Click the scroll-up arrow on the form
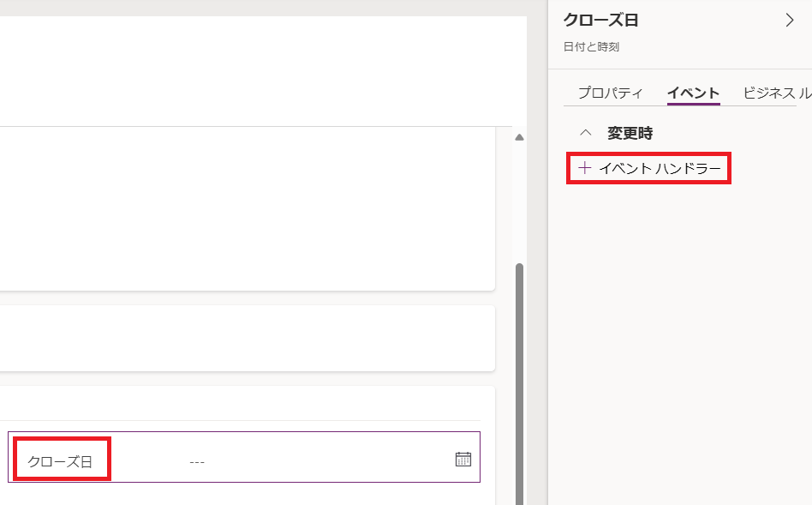Viewport: 812px width, 505px height. 519,137
